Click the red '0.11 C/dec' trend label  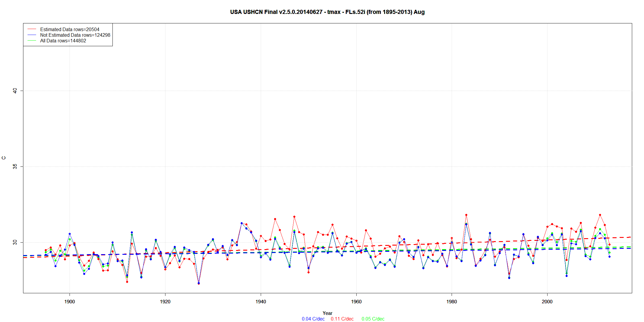342,319
